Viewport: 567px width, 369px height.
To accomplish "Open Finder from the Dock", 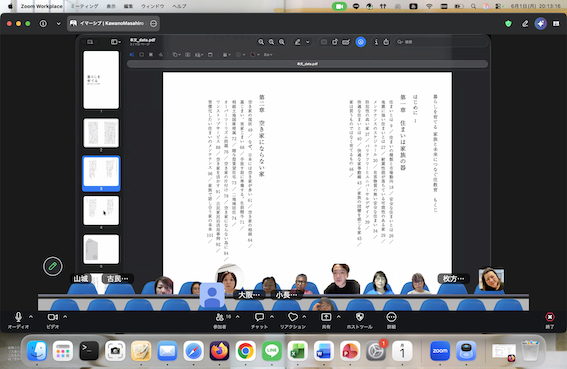I will [x=37, y=351].
